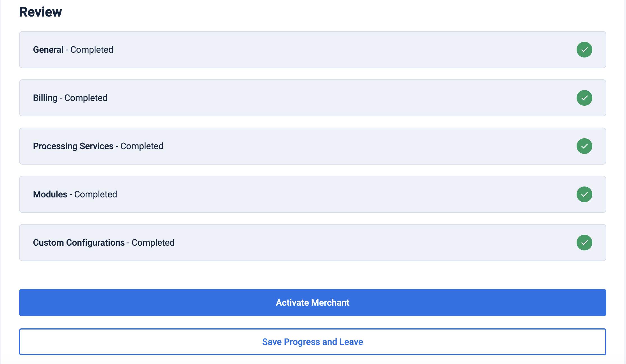Viewport: 626px width, 364px height.
Task: Click the Modules section green checkmark icon
Action: pyautogui.click(x=584, y=194)
